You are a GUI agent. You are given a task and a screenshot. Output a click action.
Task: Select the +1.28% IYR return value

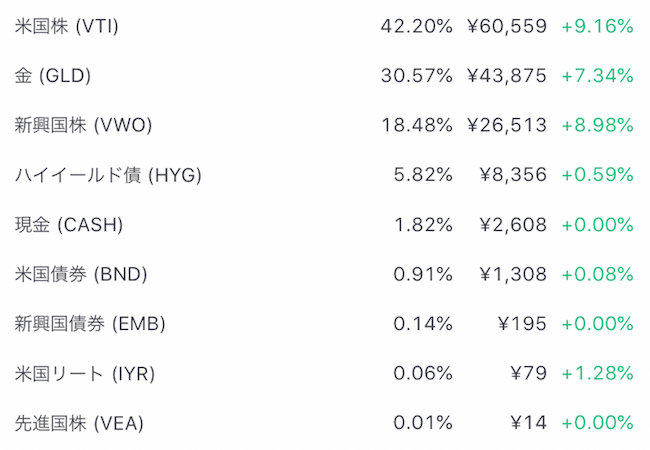tap(597, 374)
